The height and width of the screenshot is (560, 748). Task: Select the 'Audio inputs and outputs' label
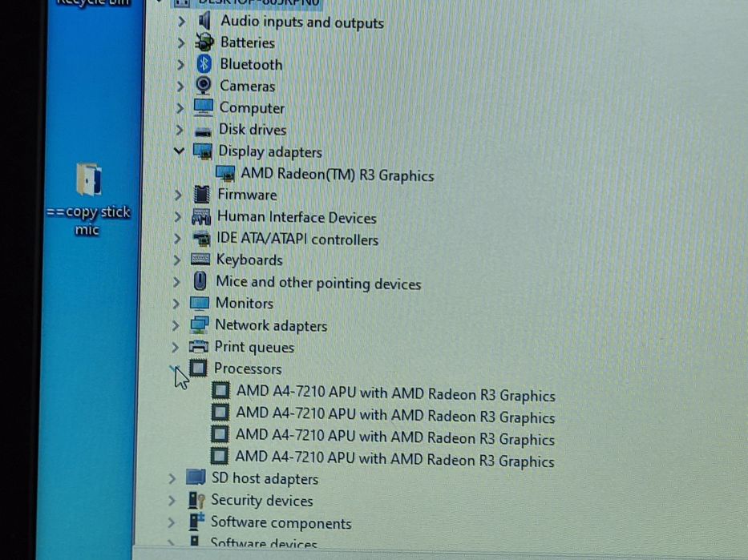[x=302, y=22]
